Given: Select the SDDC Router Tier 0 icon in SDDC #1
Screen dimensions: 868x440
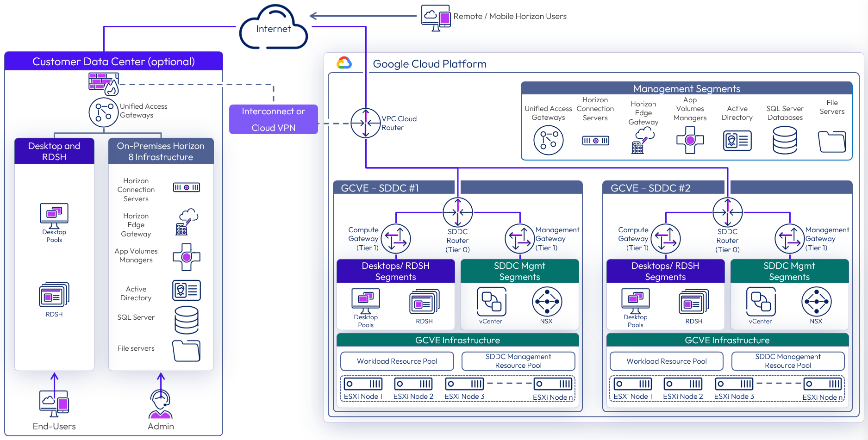Looking at the screenshot, I should coord(457,212).
